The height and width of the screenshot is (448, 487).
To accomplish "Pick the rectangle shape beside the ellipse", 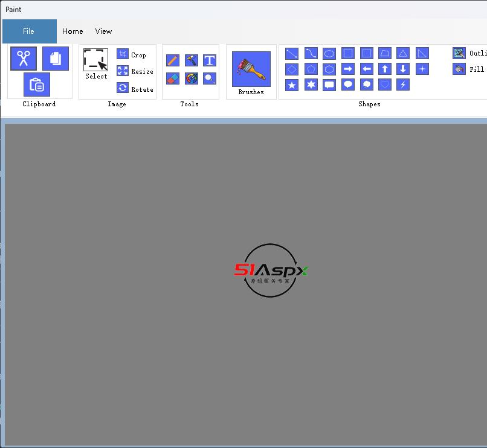I will tap(348, 53).
